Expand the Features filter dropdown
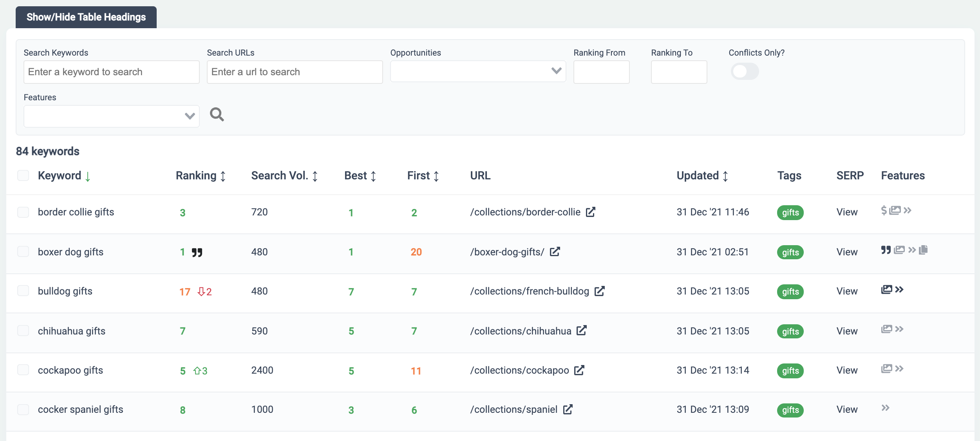Image resolution: width=980 pixels, height=441 pixels. pyautogui.click(x=112, y=116)
